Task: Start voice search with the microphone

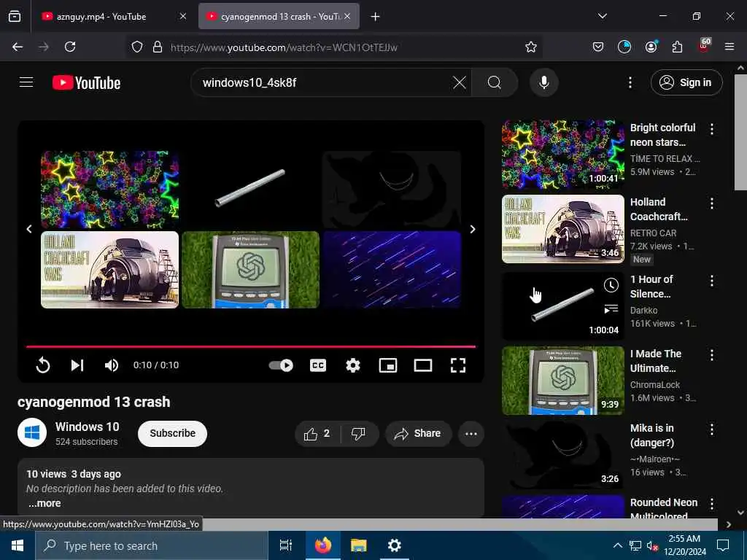Action: click(543, 82)
